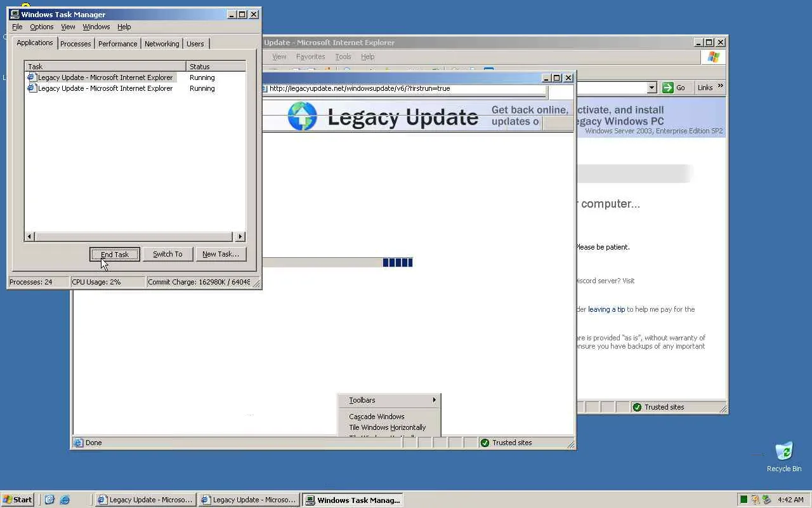Click the icon beside the first Legacy Update task
The height and width of the screenshot is (508, 812).
coord(32,77)
